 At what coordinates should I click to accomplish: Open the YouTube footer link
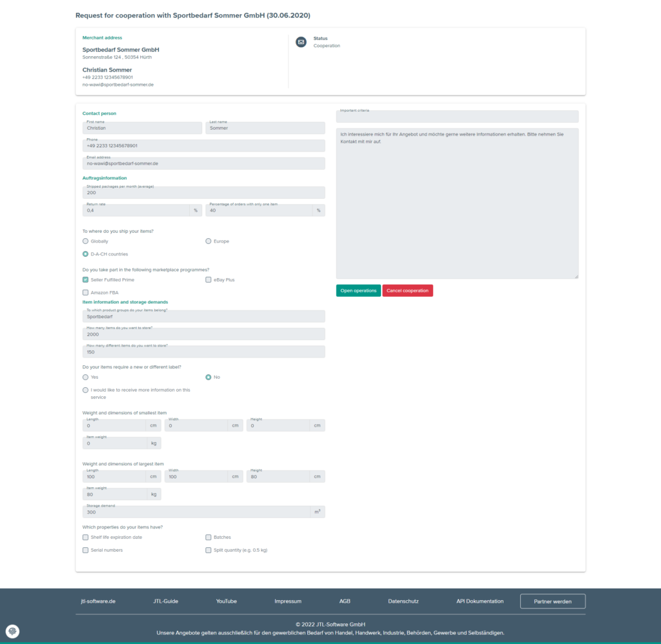226,601
